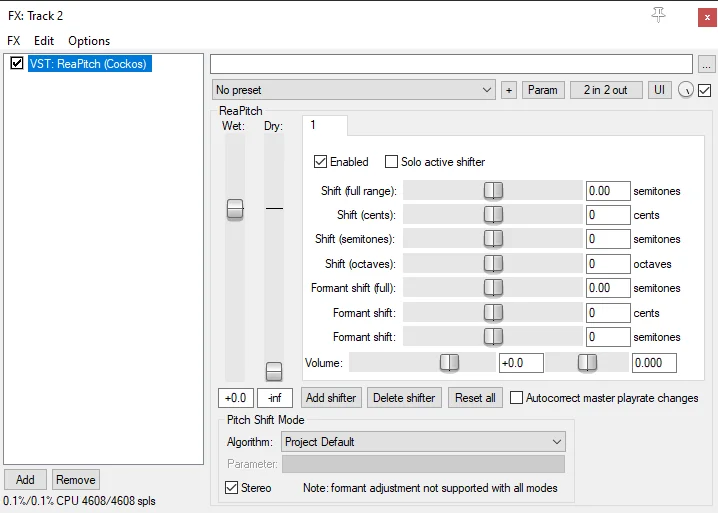
Task: Open the No preset dropdown
Action: click(x=354, y=90)
